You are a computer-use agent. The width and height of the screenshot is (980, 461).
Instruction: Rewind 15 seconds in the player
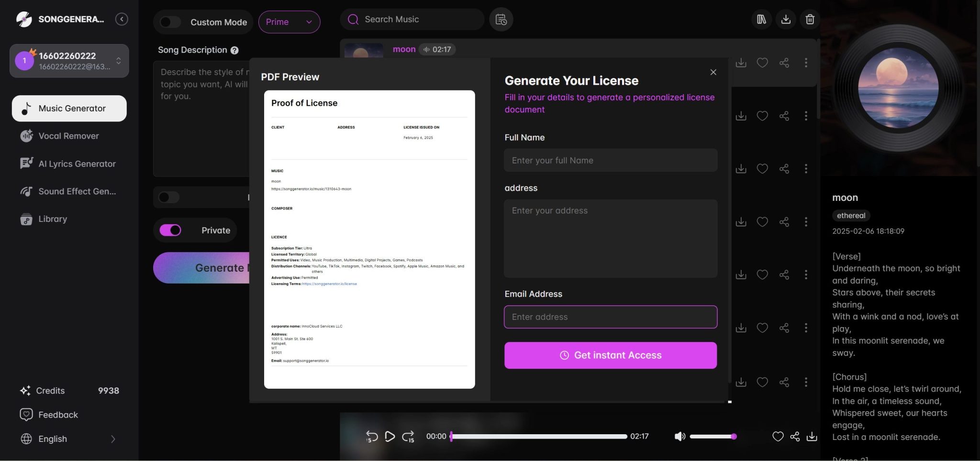point(372,436)
